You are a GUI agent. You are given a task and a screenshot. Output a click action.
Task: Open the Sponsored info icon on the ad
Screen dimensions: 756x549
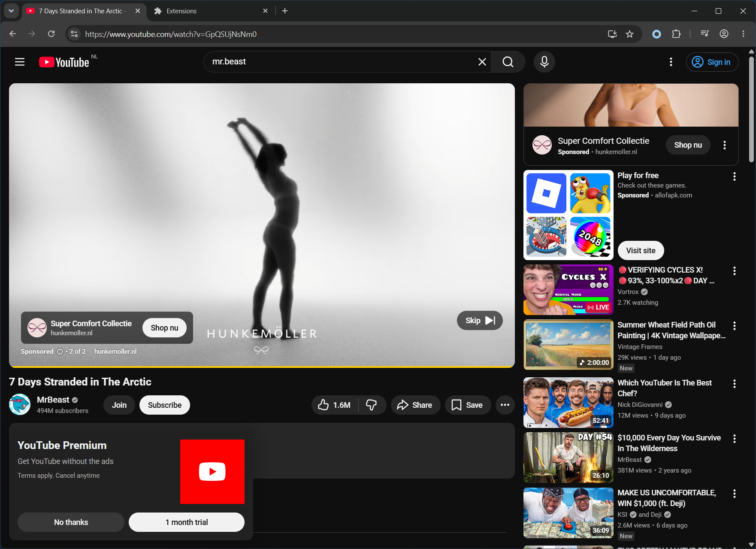[60, 352]
